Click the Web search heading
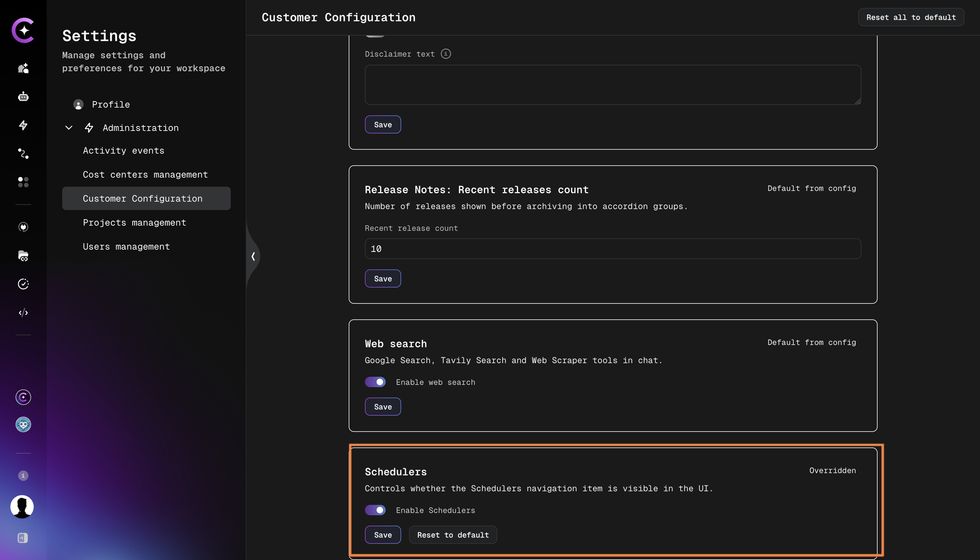 pos(395,344)
